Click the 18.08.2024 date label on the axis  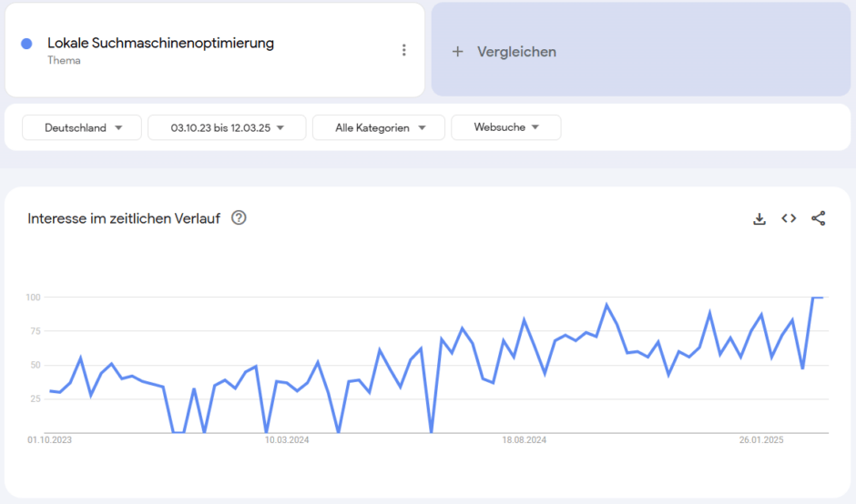(524, 440)
